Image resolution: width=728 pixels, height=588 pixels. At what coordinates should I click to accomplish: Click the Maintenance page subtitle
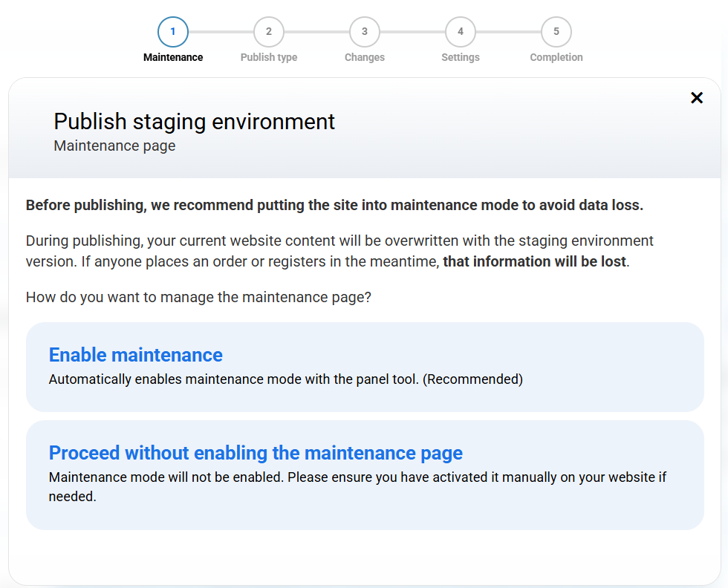pyautogui.click(x=115, y=146)
